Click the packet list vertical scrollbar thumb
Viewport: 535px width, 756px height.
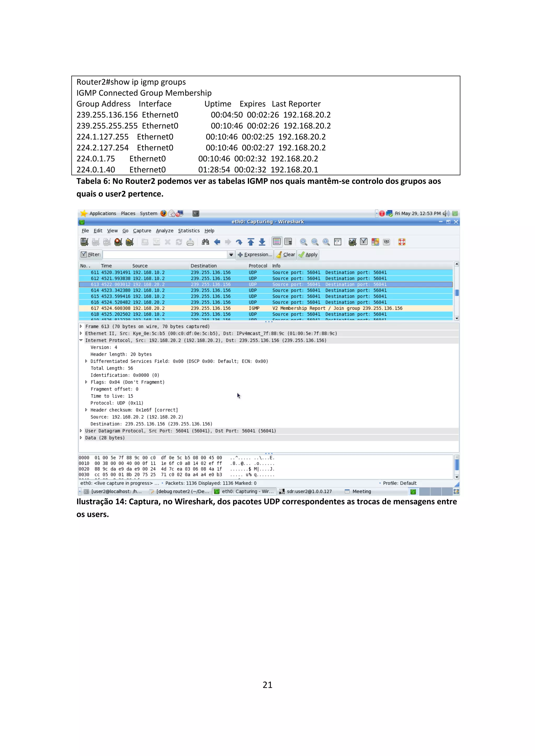click(x=457, y=293)
